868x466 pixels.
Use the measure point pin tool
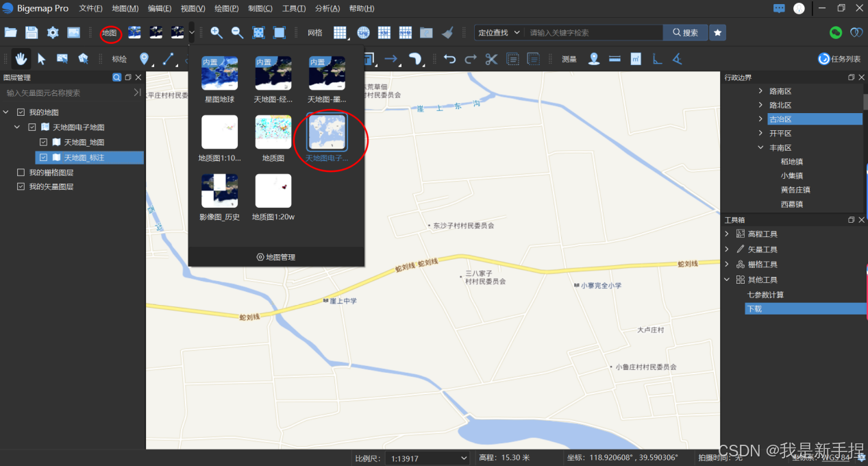pos(594,58)
